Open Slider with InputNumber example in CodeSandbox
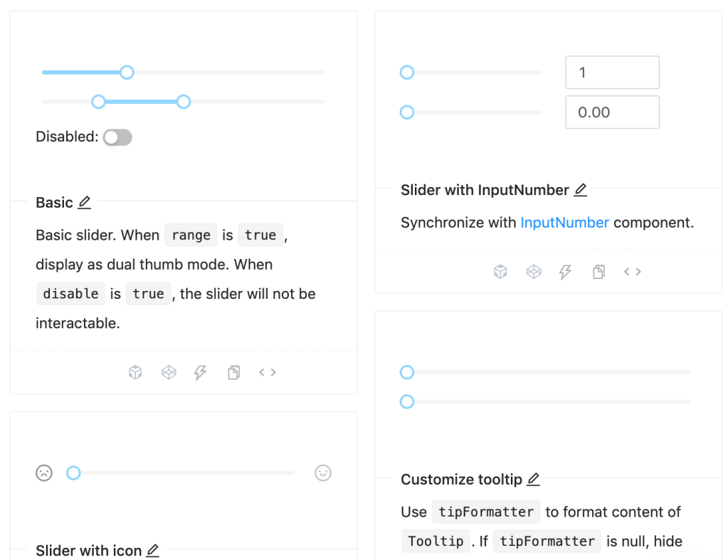Screen dimensions: 728x560 [x=500, y=271]
